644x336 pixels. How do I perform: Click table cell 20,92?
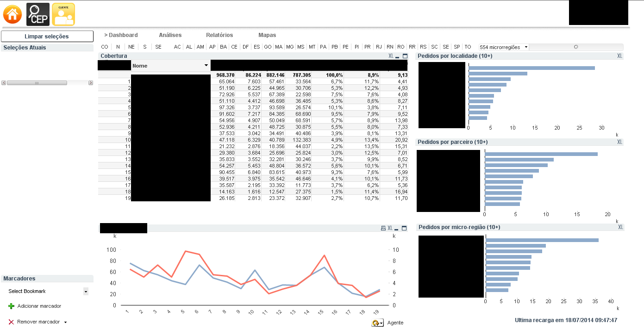[x=401, y=140]
